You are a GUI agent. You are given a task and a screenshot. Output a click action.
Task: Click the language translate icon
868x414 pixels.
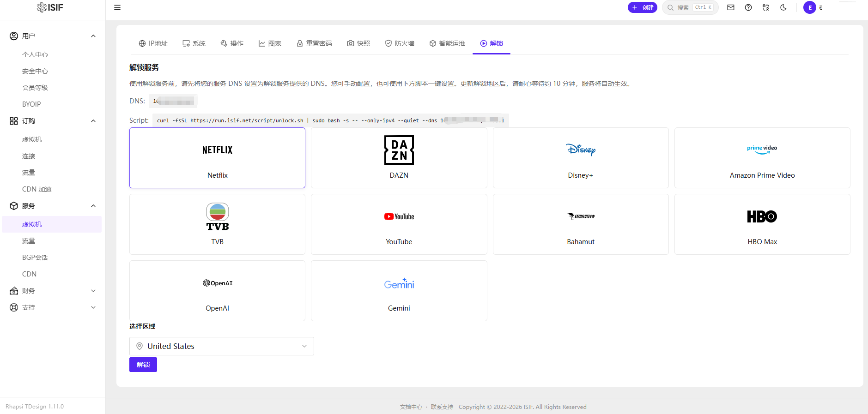click(766, 7)
